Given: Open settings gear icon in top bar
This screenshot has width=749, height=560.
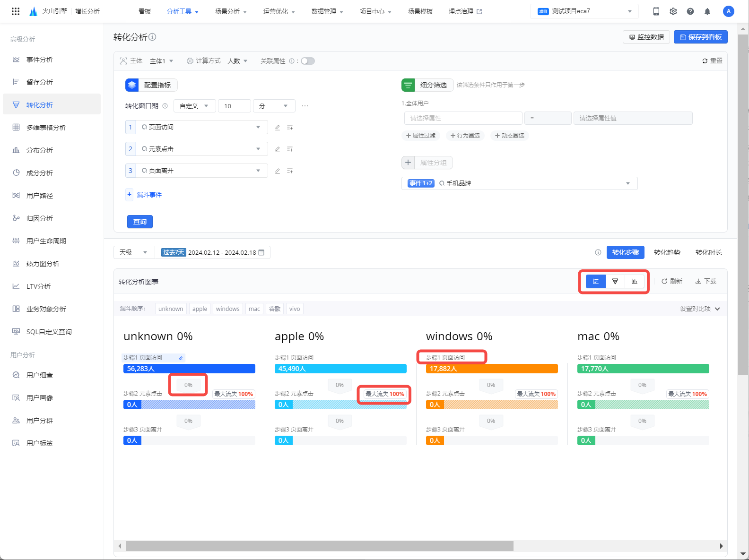Looking at the screenshot, I should pyautogui.click(x=673, y=11).
